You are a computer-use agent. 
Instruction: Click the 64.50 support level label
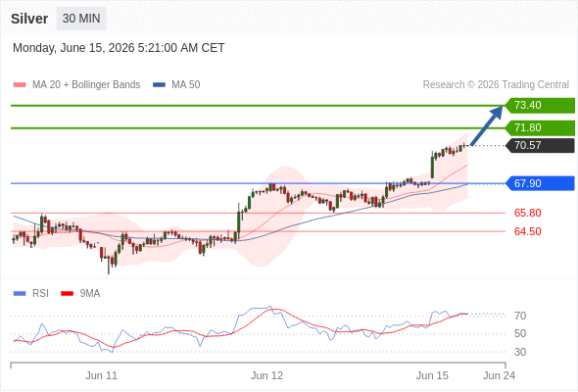click(527, 231)
